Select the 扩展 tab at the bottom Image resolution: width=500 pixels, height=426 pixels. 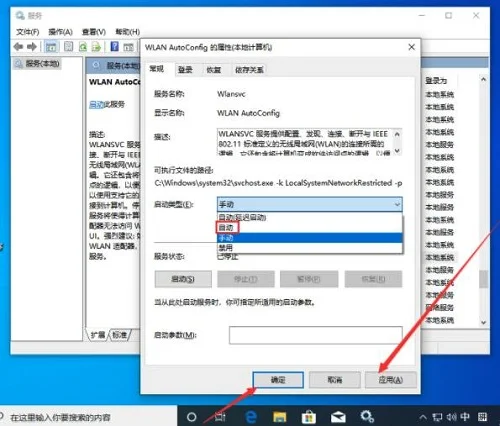tap(98, 335)
